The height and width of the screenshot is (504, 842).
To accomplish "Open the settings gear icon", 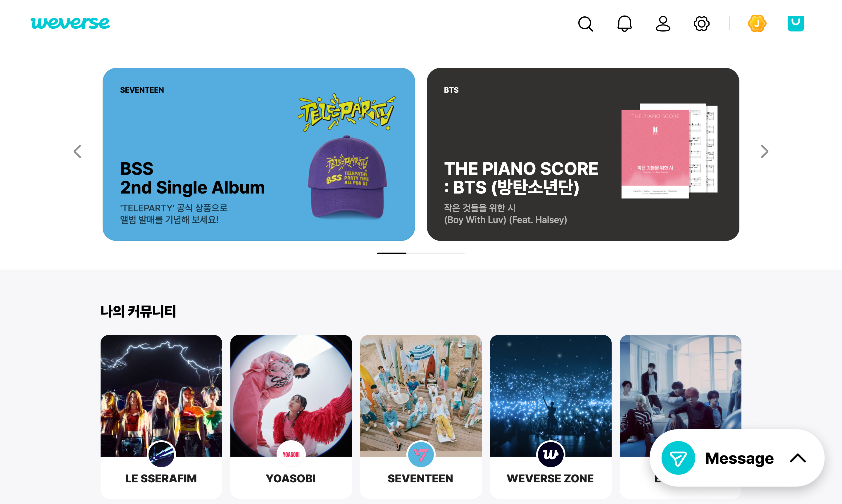I will [701, 24].
